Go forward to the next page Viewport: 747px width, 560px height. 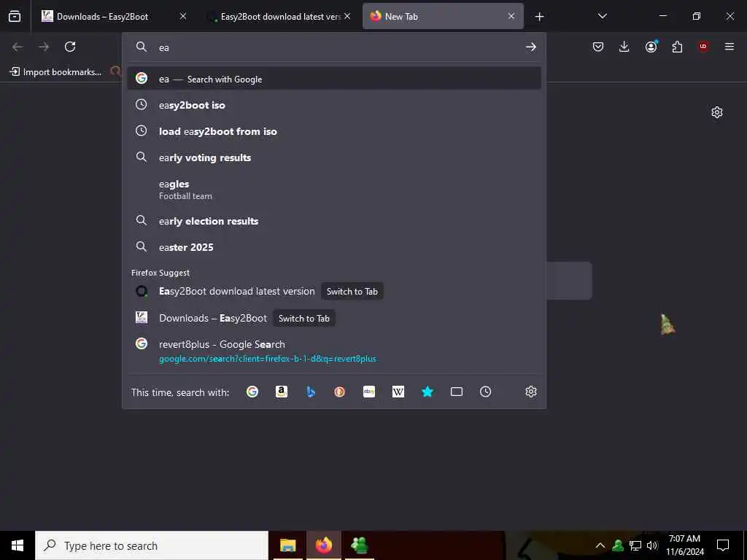[44, 47]
